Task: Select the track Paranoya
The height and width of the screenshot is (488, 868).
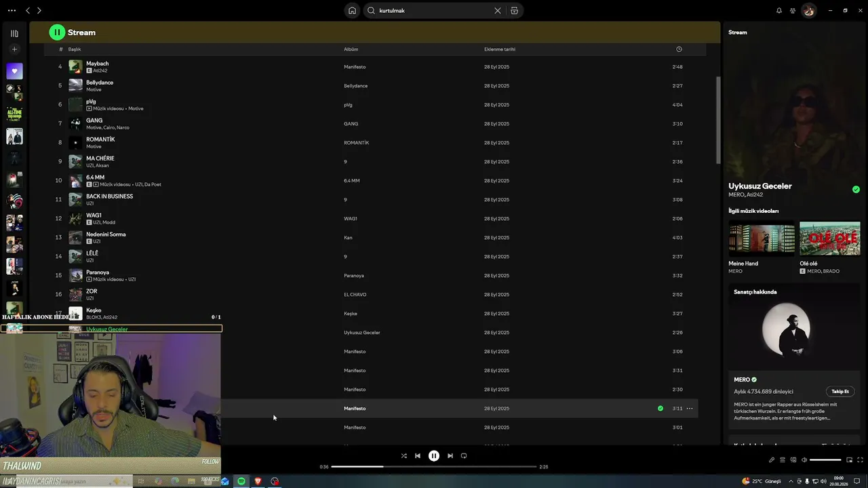Action: tap(98, 272)
